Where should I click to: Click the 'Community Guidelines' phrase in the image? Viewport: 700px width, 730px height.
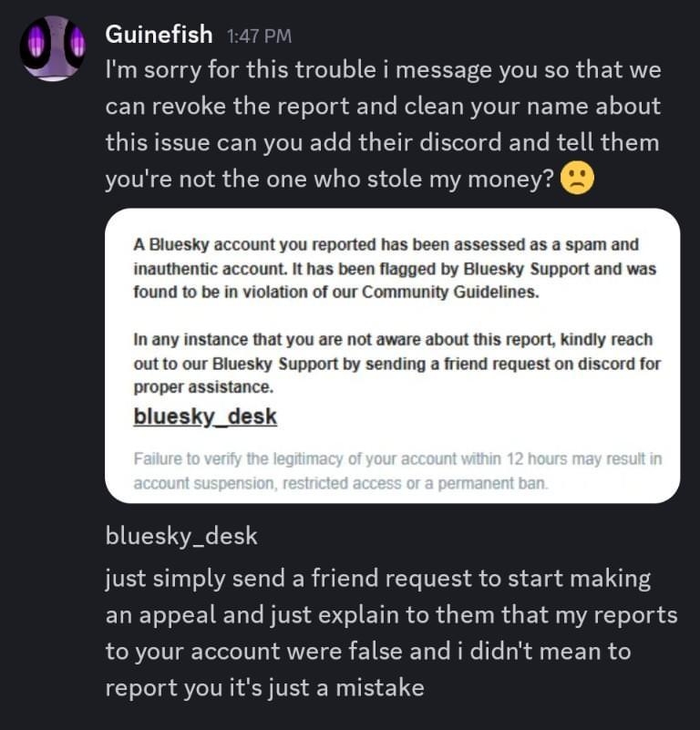450,293
